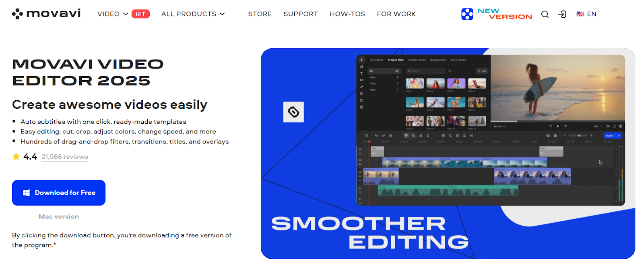Mute the green music audio track
Screen dimensions: 644x276
[360, 188]
